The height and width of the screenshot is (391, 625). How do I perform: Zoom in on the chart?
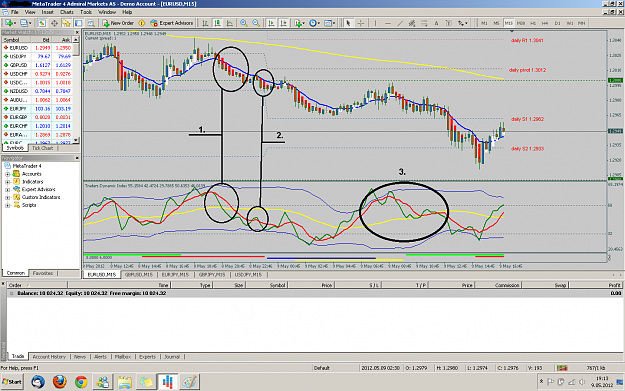(x=244, y=23)
